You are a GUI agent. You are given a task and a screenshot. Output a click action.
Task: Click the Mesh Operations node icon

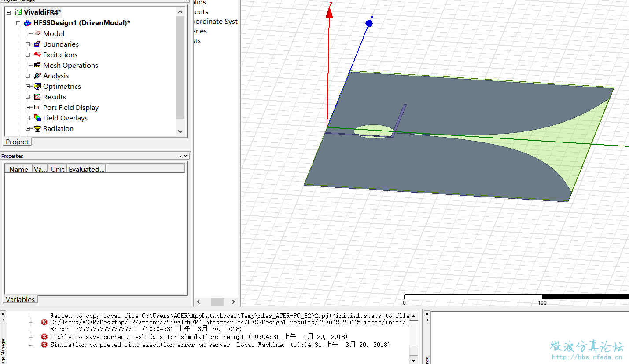click(37, 65)
